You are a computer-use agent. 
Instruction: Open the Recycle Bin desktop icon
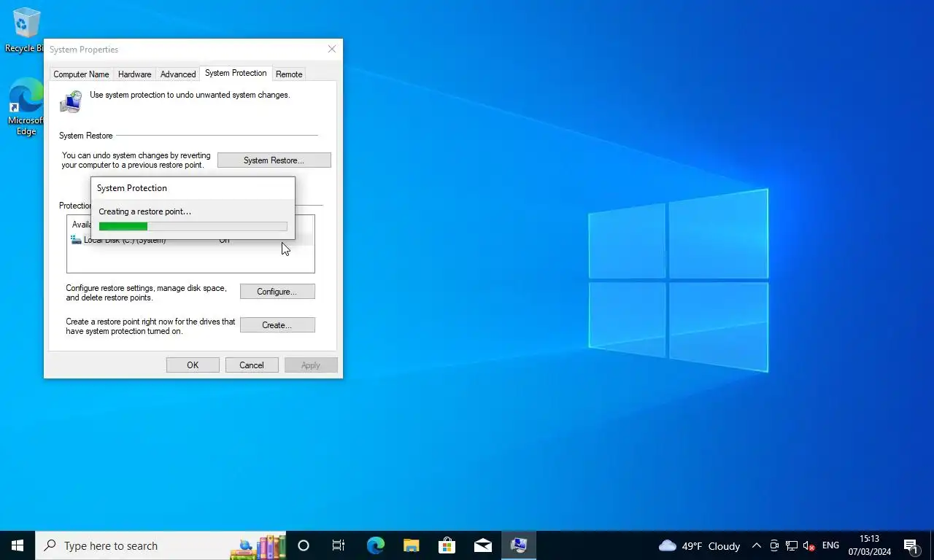[x=24, y=29]
